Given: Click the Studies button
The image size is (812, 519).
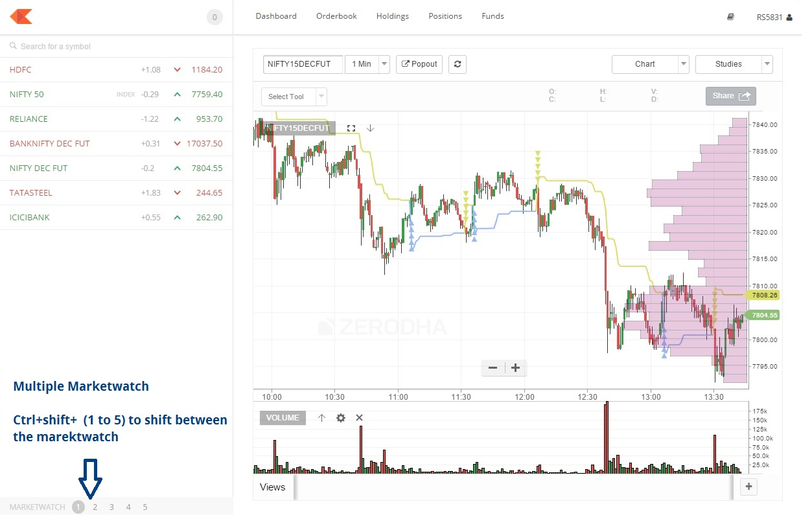Looking at the screenshot, I should (x=728, y=64).
